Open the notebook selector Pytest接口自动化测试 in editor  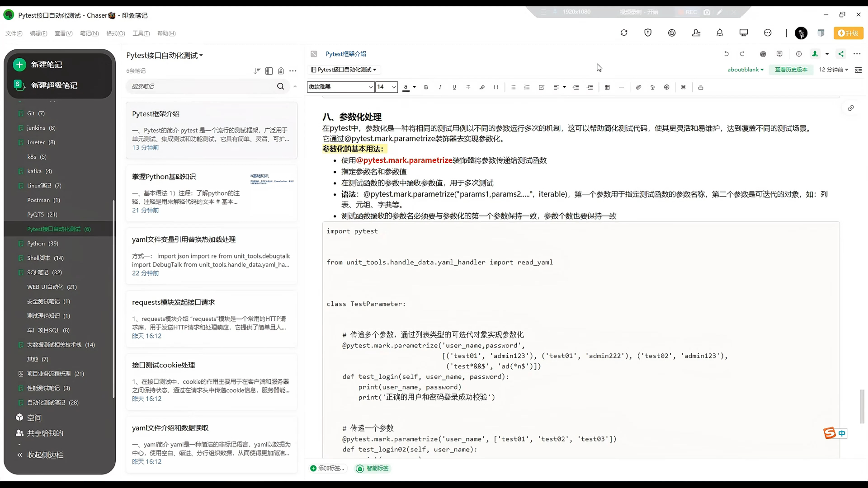[344, 70]
